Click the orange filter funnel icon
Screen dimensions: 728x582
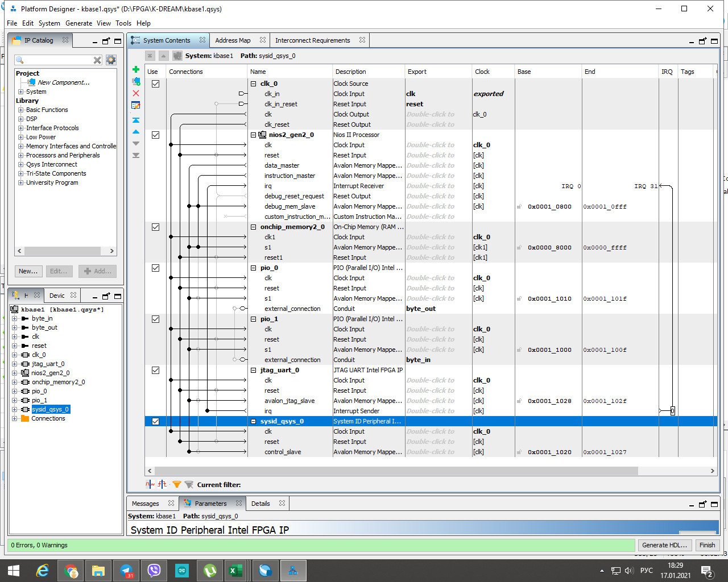pyautogui.click(x=177, y=484)
